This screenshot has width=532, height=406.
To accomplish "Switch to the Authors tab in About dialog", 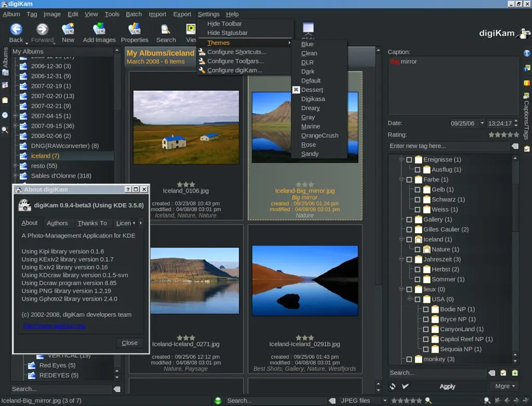I will pyautogui.click(x=58, y=223).
